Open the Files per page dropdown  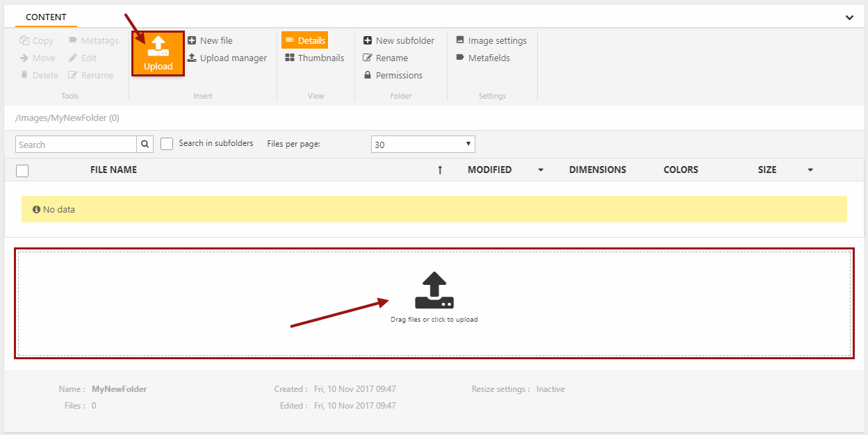[x=423, y=145]
